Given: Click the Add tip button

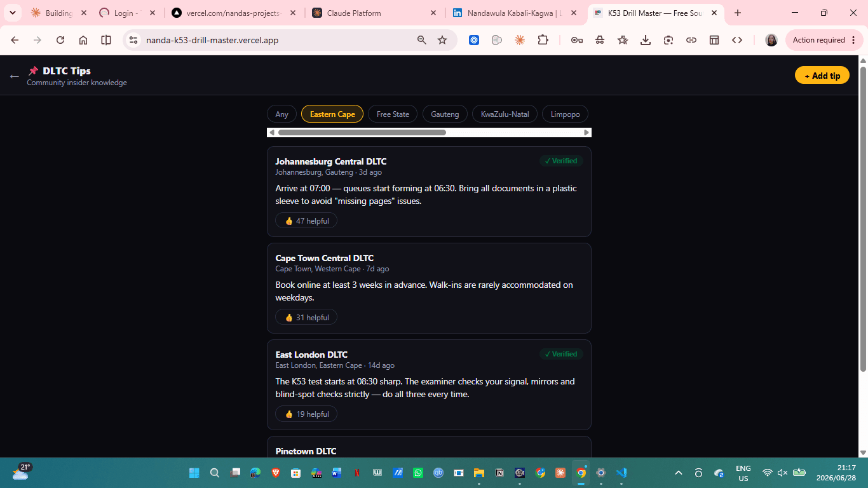Looking at the screenshot, I should [x=822, y=76].
